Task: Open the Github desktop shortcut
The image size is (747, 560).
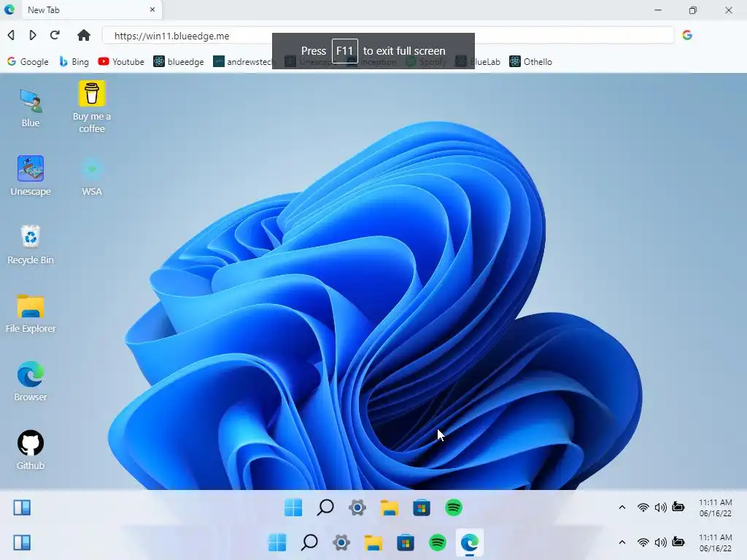Action: point(31,450)
